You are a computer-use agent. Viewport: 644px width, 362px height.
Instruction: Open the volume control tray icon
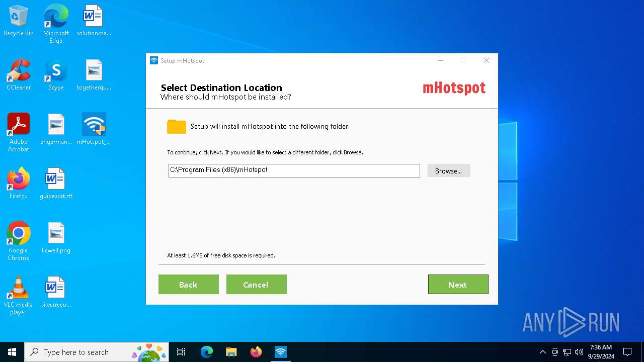tap(579, 352)
